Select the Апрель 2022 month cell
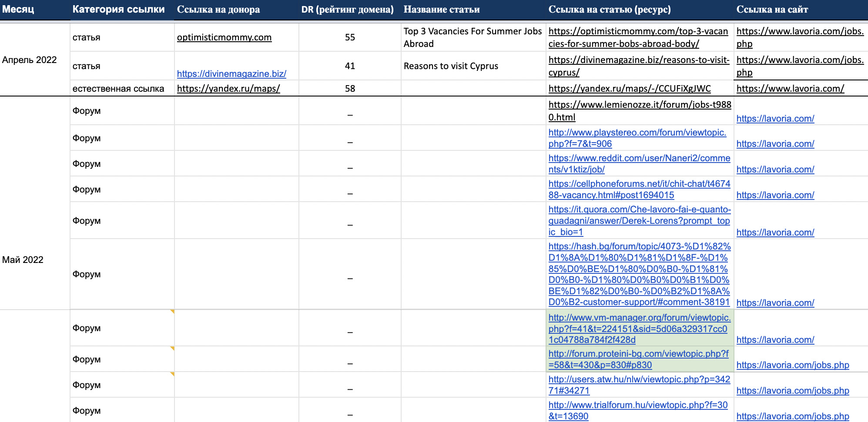Screen dimensions: 868x422 coord(35,60)
